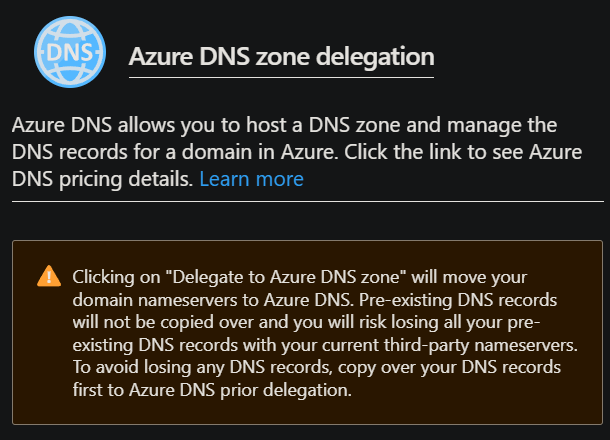Click the underline beneath the section heading

tap(281, 76)
